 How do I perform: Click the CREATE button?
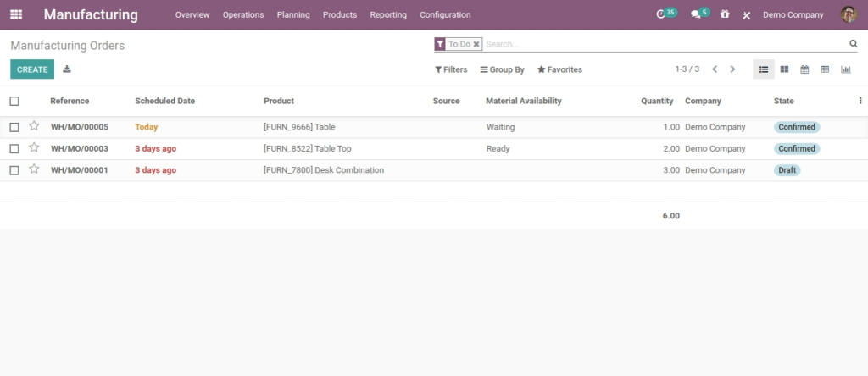(32, 69)
